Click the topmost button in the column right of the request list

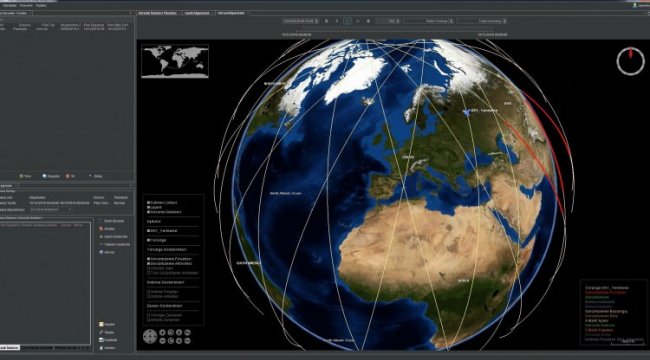(112, 221)
